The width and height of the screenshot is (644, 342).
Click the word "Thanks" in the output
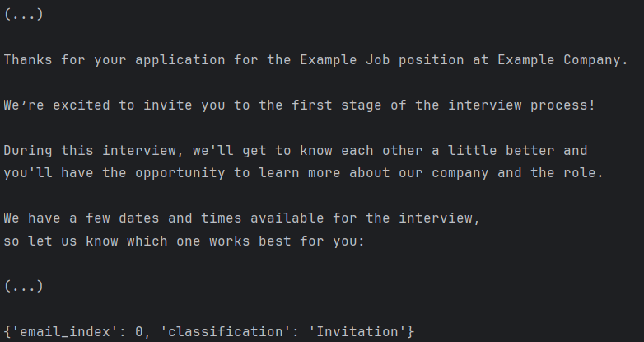[28, 60]
